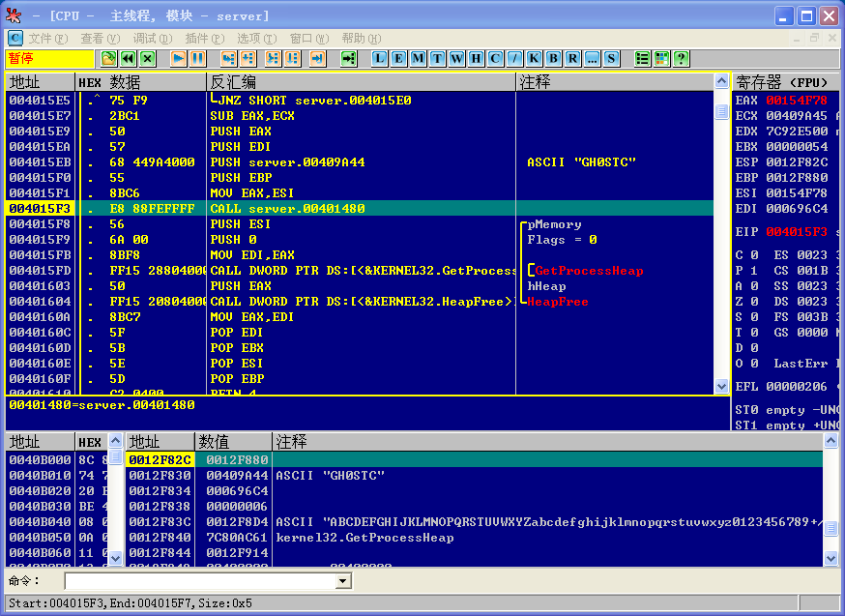Click the Restart program rewind icon

129,58
